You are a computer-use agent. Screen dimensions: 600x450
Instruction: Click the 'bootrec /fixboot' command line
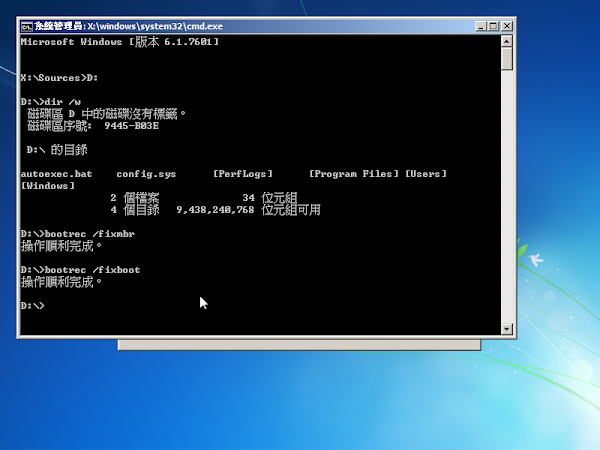click(x=81, y=270)
